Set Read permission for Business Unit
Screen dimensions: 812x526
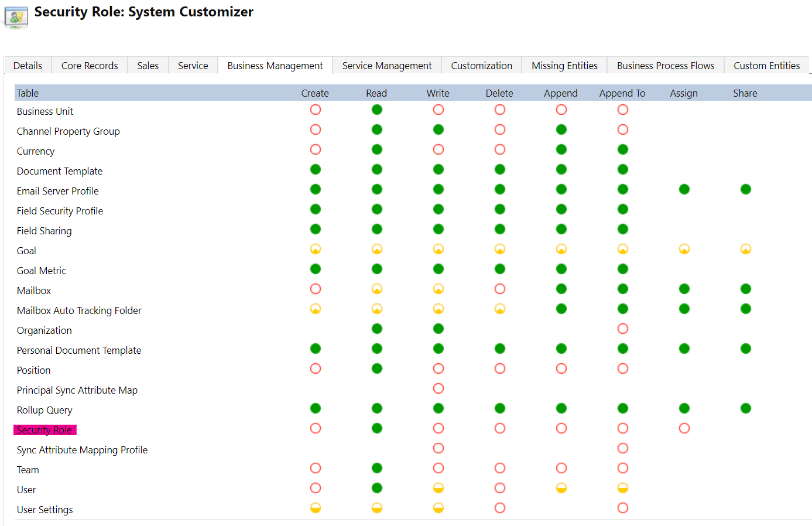point(376,110)
